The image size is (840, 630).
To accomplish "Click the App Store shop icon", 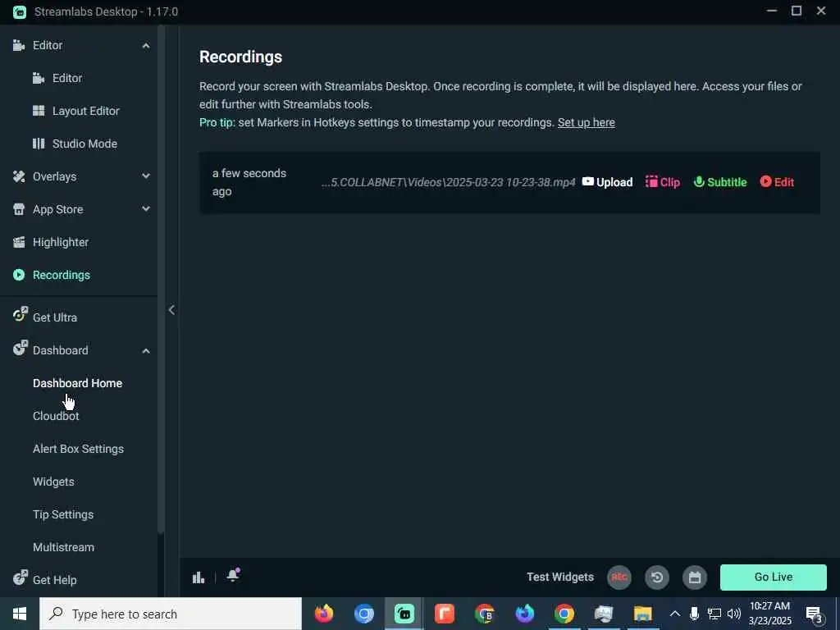I will [x=19, y=209].
